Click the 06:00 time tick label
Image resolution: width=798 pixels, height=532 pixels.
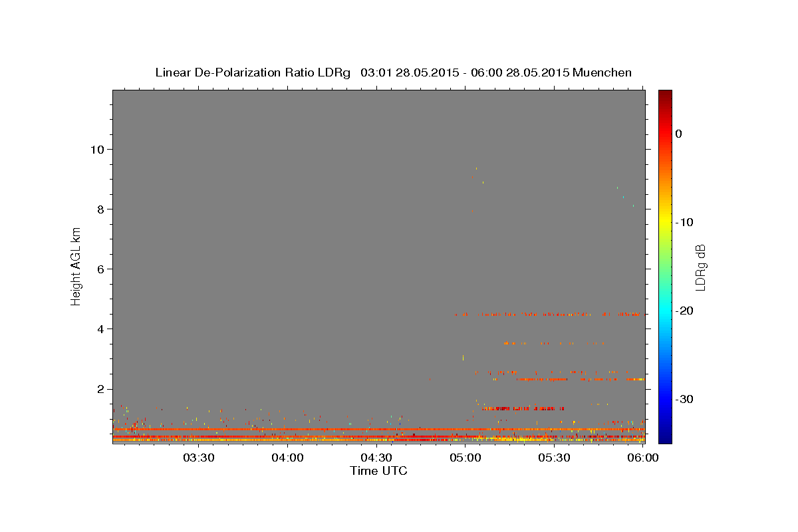pyautogui.click(x=643, y=458)
